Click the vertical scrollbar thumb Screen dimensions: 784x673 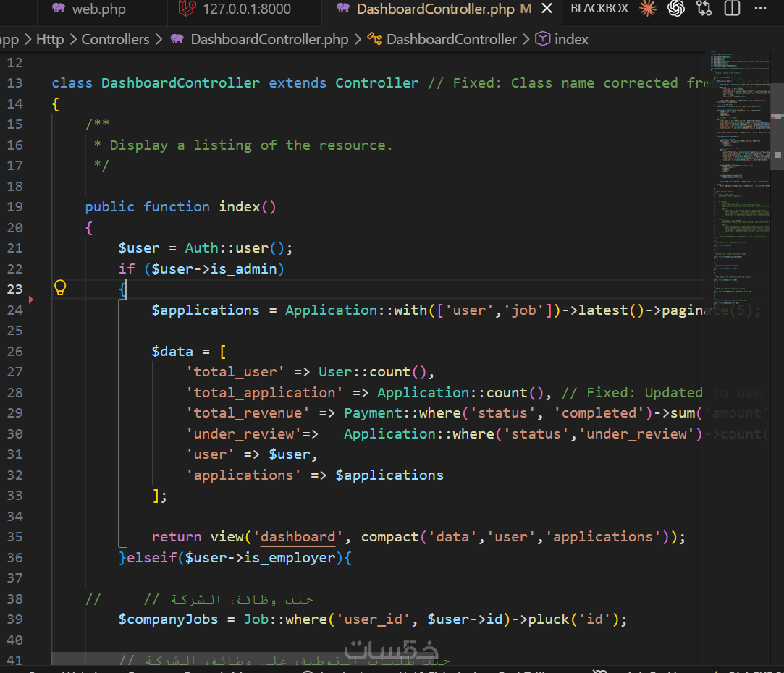[777, 127]
